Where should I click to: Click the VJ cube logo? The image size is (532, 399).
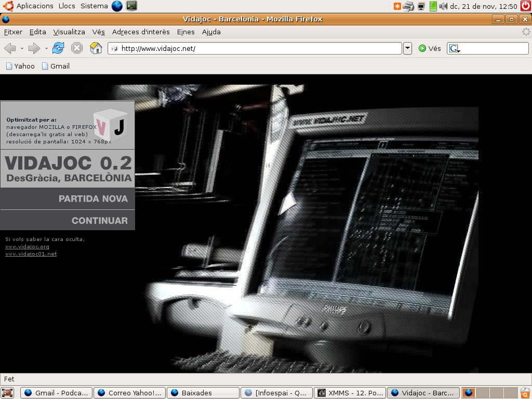pyautogui.click(x=111, y=126)
